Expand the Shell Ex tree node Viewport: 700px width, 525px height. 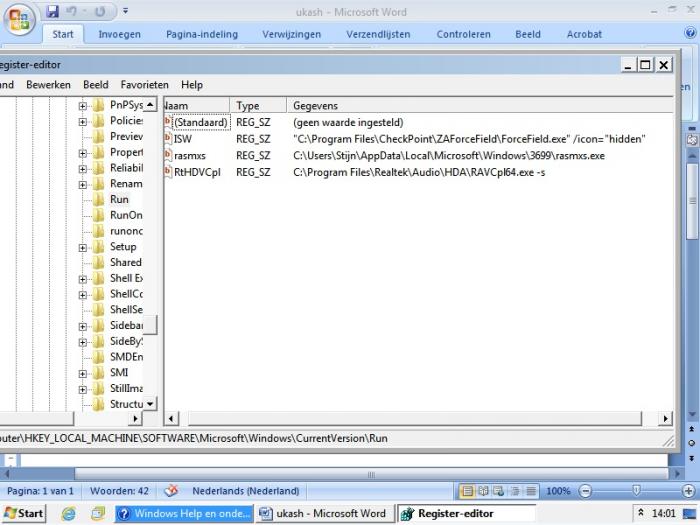click(x=83, y=279)
